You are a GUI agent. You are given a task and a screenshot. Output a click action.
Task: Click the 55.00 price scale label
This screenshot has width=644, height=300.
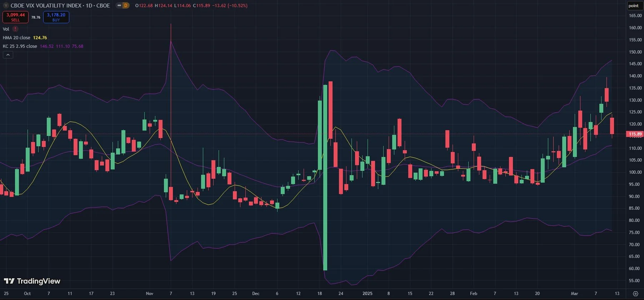point(635,280)
